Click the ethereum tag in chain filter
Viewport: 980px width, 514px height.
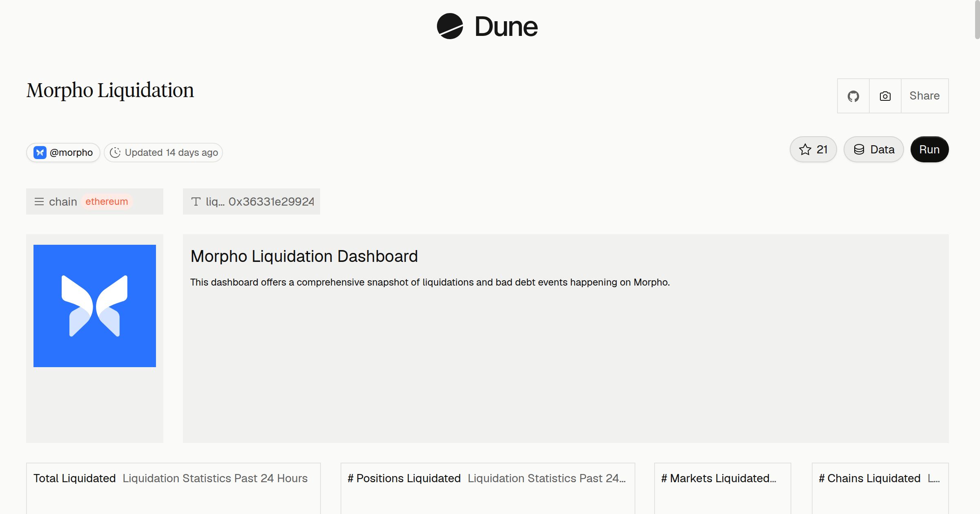107,202
